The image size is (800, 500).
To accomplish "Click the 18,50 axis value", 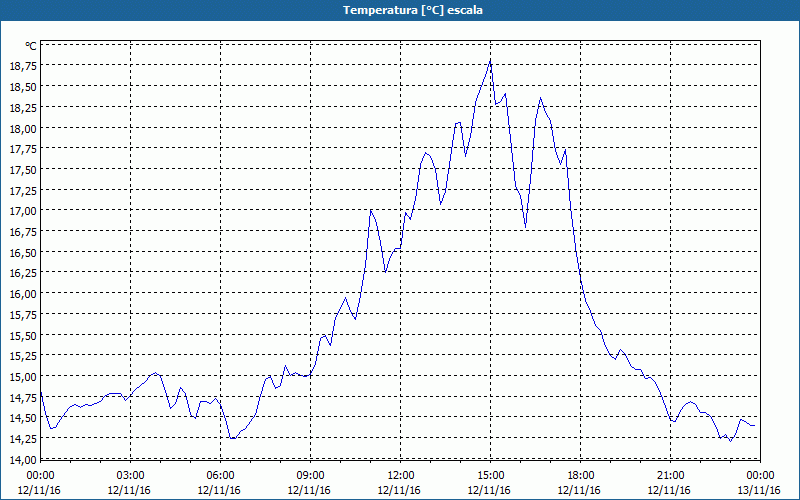I will pyautogui.click(x=23, y=87).
